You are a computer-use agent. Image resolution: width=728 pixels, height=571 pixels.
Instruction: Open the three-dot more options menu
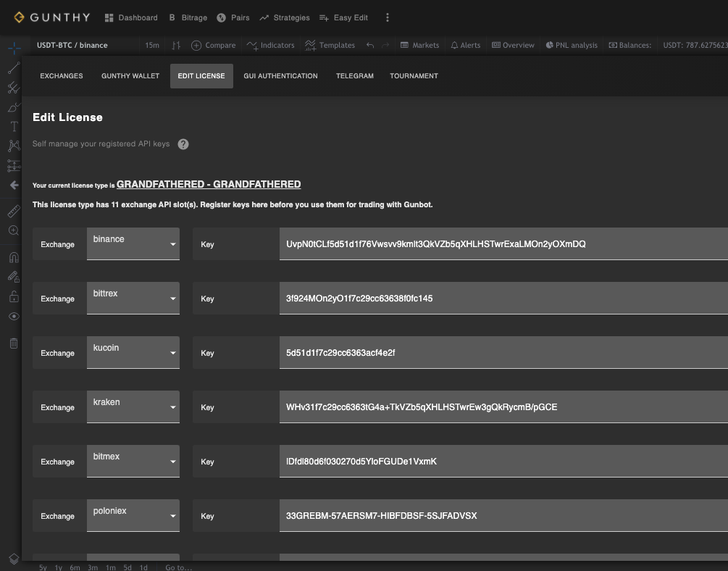coord(388,17)
